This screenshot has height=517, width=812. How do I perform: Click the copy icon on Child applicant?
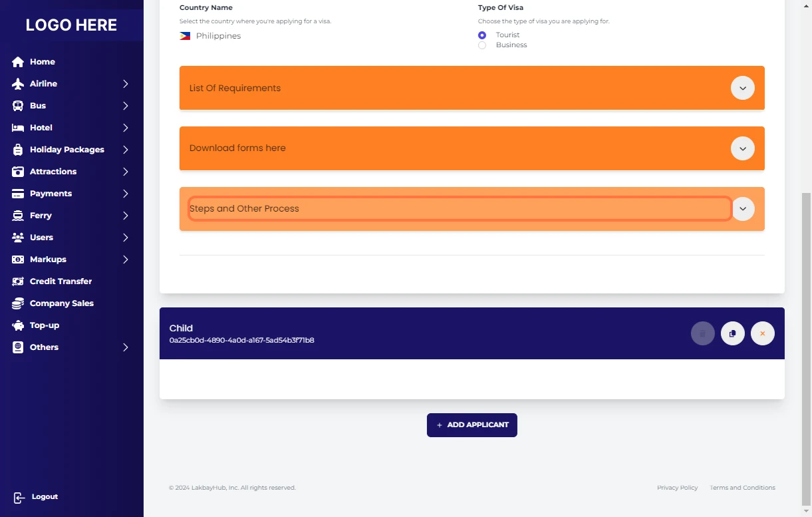pos(732,333)
